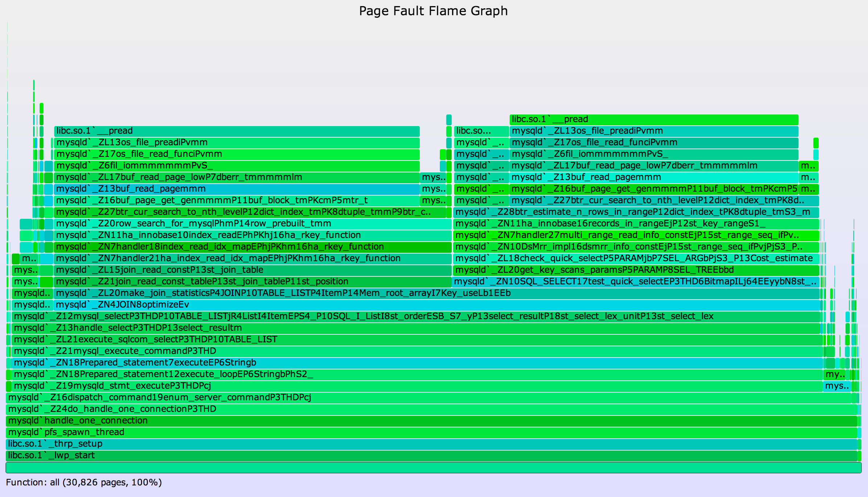Select the make_join_statistics frame

pos(435,293)
